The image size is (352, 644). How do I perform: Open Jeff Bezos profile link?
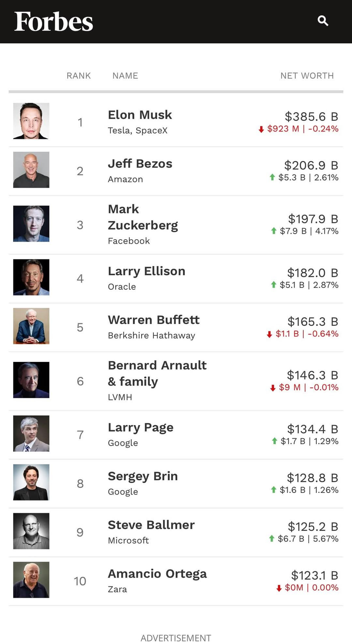pyautogui.click(x=140, y=164)
